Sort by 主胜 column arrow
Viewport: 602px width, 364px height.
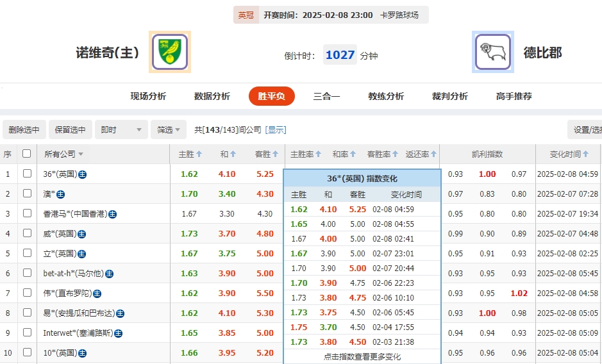(199, 154)
